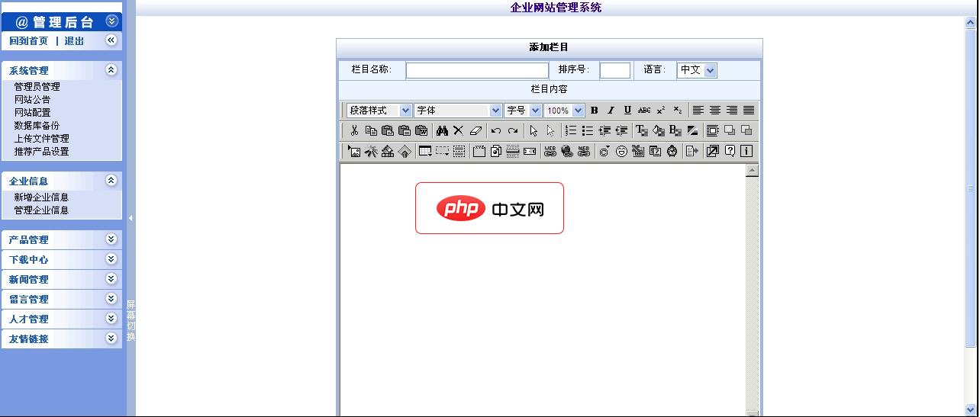Open the 段落样式 paragraph style dropdown
The width and height of the screenshot is (980, 417).
[x=379, y=111]
